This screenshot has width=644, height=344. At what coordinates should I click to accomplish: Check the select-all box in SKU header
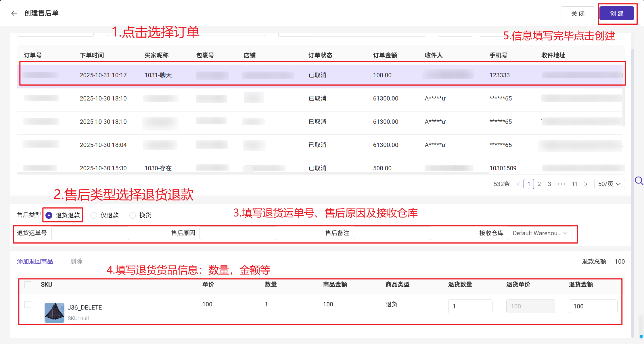coord(28,285)
